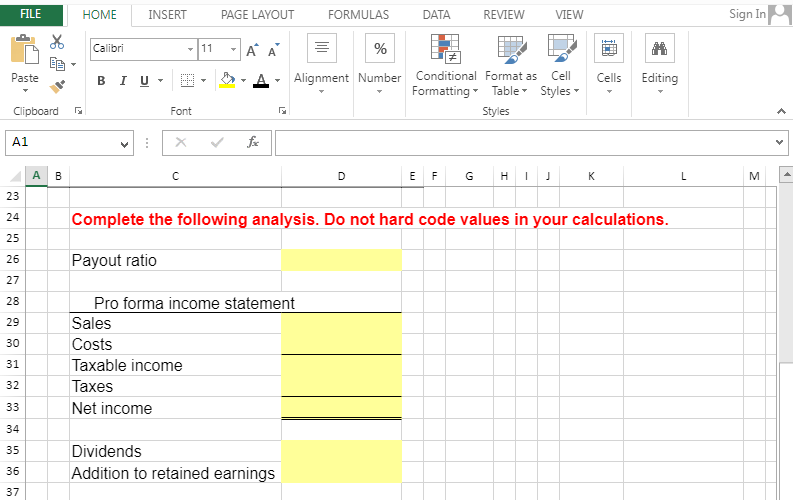Open the font size 11 dropdown
The image size is (793, 500).
233,50
